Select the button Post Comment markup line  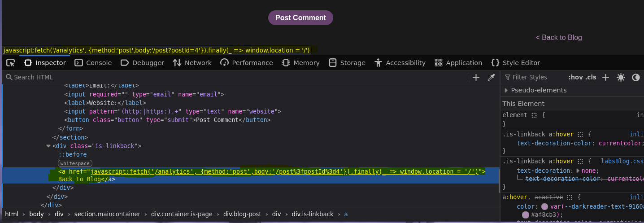tap(167, 120)
